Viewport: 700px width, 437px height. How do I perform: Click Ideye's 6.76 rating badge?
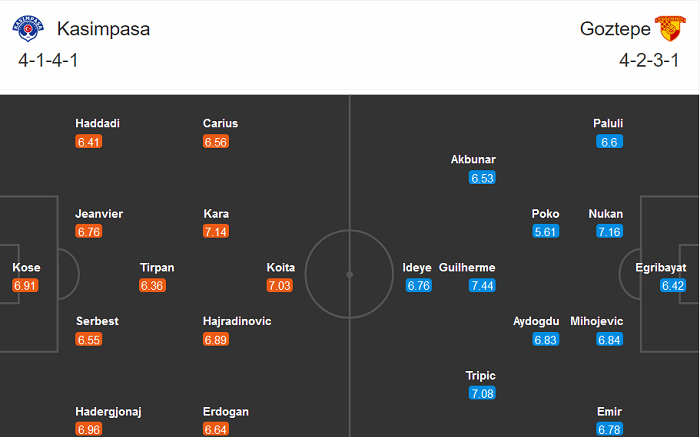418,286
